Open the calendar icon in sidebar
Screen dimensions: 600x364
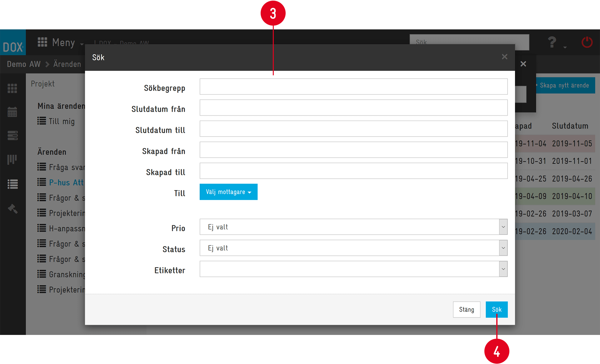pos(12,112)
